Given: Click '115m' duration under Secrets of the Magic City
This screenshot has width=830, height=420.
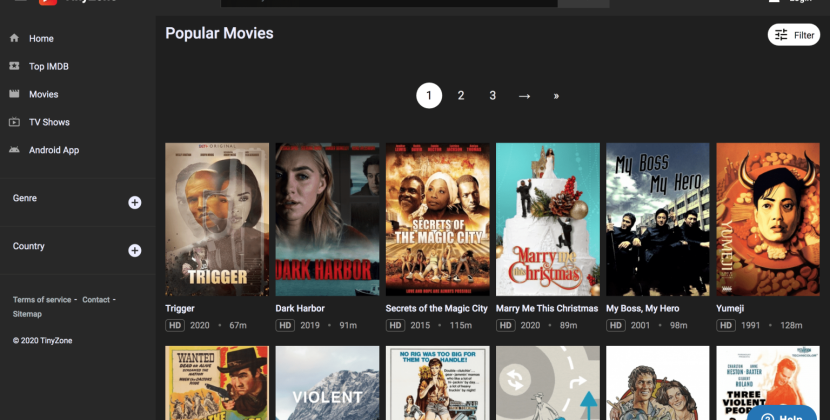Looking at the screenshot, I should (x=461, y=325).
